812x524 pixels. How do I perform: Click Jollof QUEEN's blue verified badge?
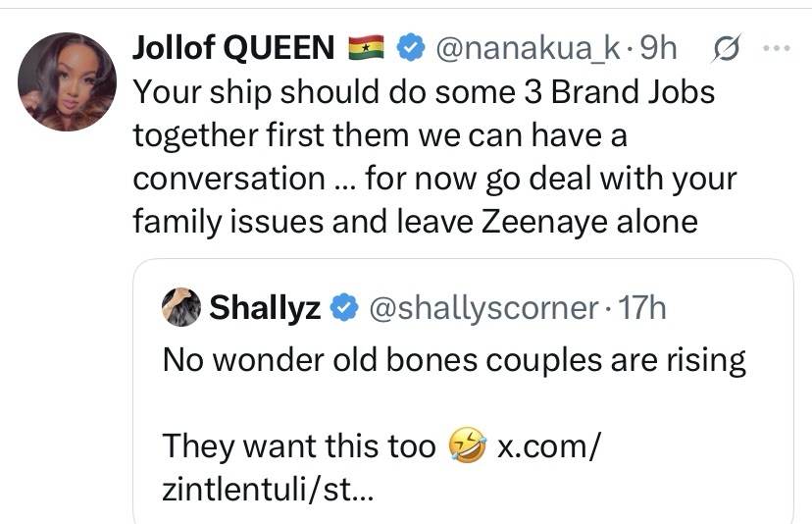tap(411, 47)
